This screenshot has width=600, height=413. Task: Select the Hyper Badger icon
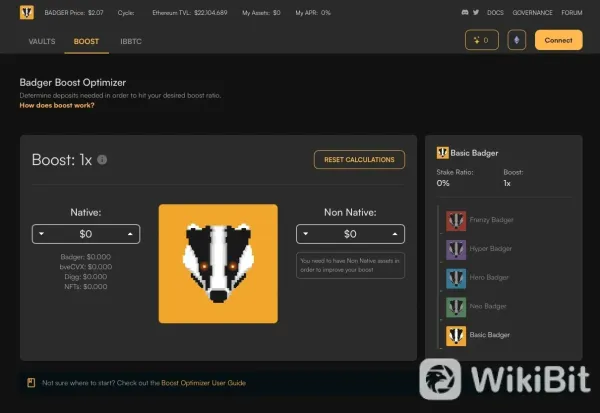pos(456,249)
